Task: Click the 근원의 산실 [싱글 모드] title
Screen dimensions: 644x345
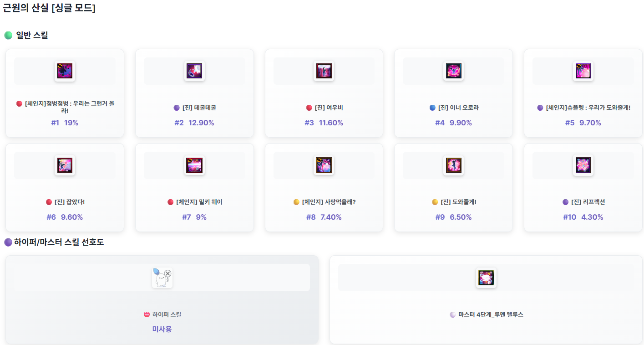Action: pyautogui.click(x=49, y=8)
